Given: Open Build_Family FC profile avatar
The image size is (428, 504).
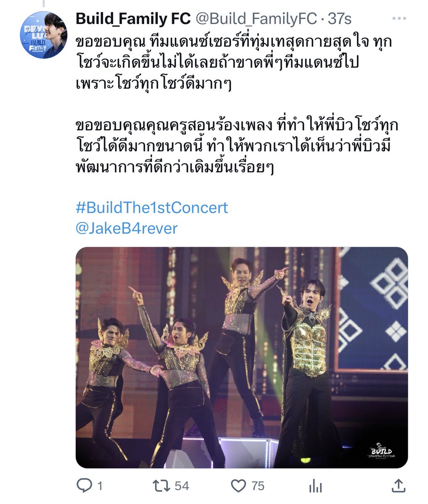Looking at the screenshot, I should tap(43, 35).
